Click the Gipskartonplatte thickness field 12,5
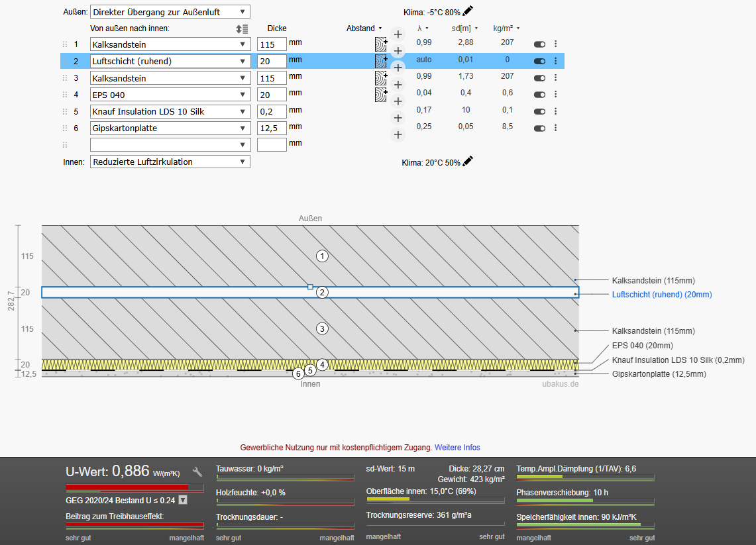Screen dimensions: 756x545 click(272, 128)
